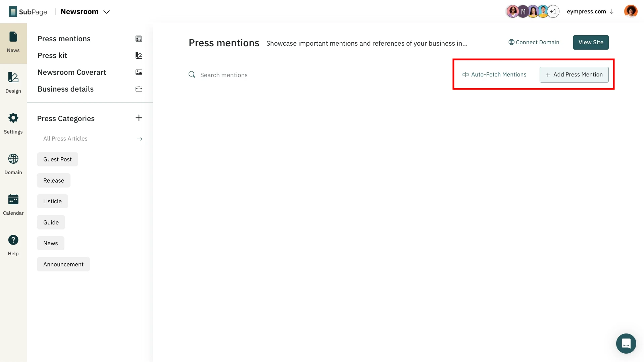
Task: Click the M team member avatar
Action: coord(523,11)
